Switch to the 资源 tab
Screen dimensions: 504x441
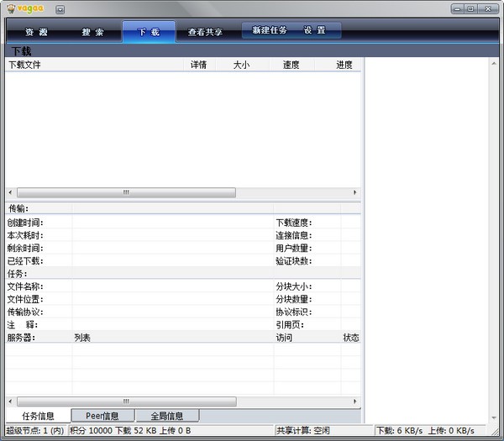(36, 32)
